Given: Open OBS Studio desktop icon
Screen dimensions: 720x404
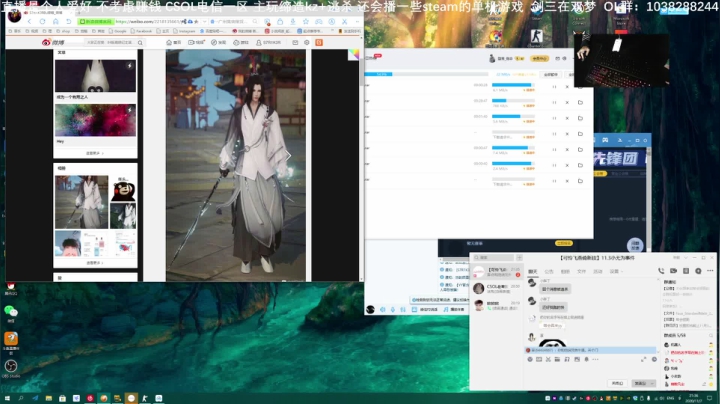Looking at the screenshot, I should 11,368.
